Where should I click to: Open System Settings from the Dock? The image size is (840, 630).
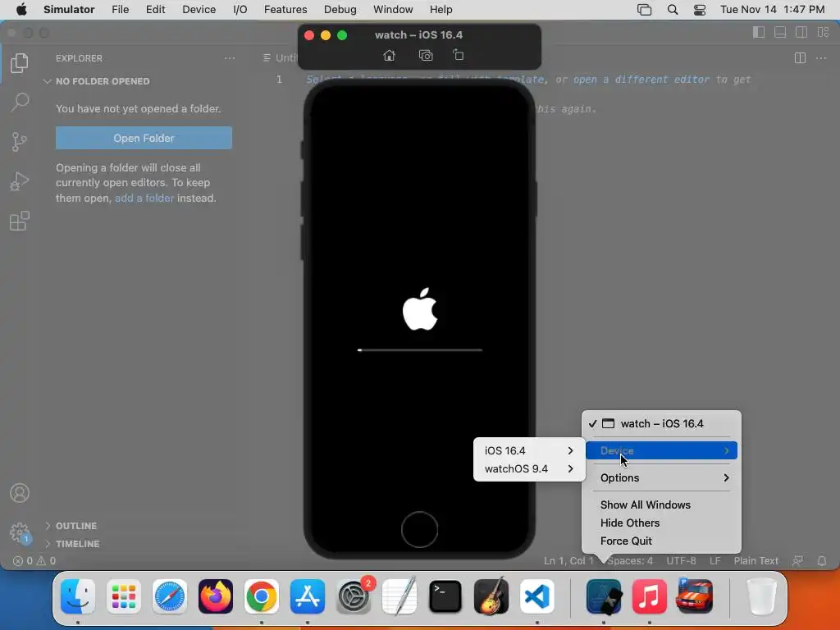[x=354, y=596]
